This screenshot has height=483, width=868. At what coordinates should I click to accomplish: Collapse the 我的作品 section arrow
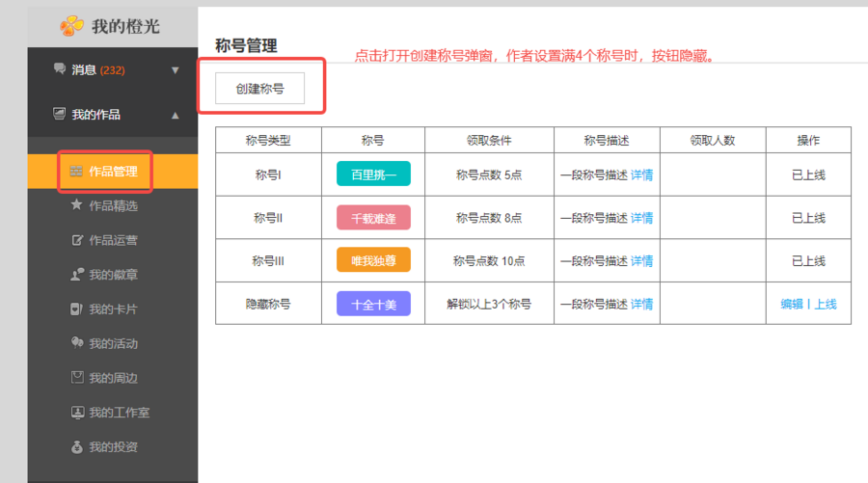pyautogui.click(x=175, y=116)
